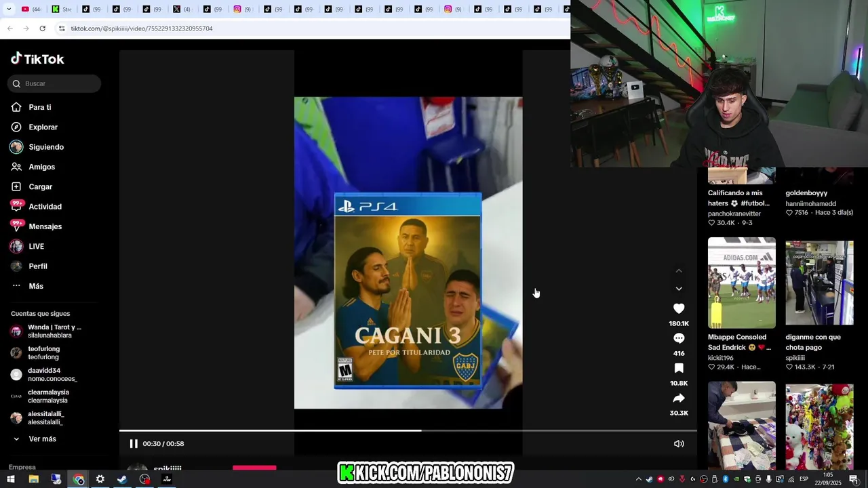Save the video with the bookmark icon
Viewport: 868px width, 488px height.
pyautogui.click(x=679, y=368)
